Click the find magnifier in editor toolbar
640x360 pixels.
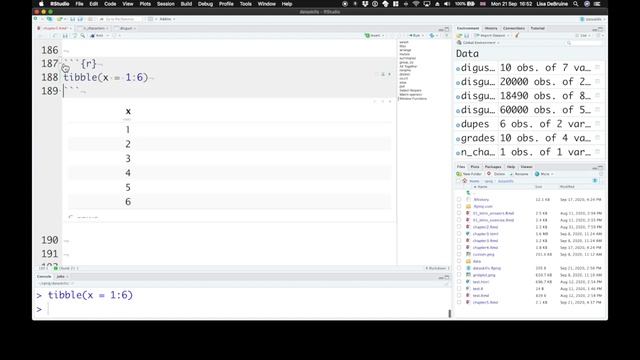83,36
